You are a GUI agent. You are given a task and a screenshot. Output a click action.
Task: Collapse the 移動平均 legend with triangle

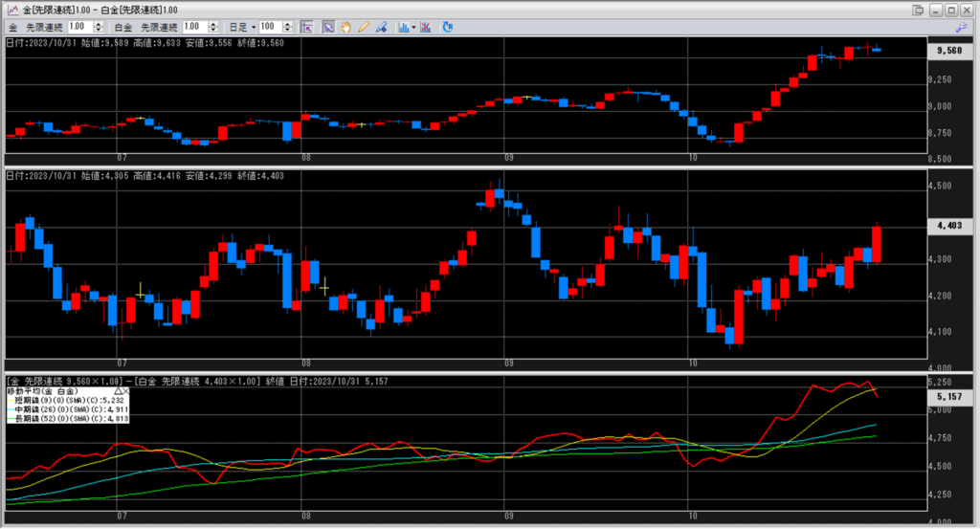(x=118, y=391)
